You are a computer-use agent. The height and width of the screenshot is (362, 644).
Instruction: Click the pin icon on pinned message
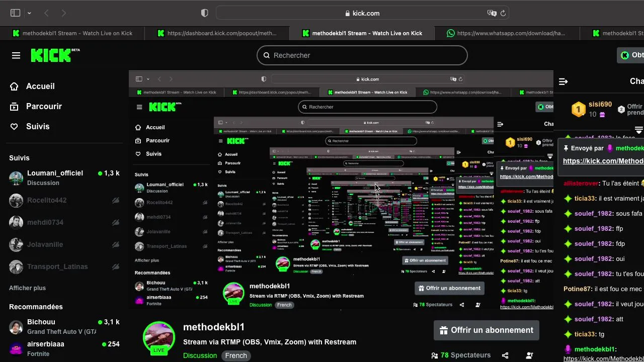click(x=566, y=148)
